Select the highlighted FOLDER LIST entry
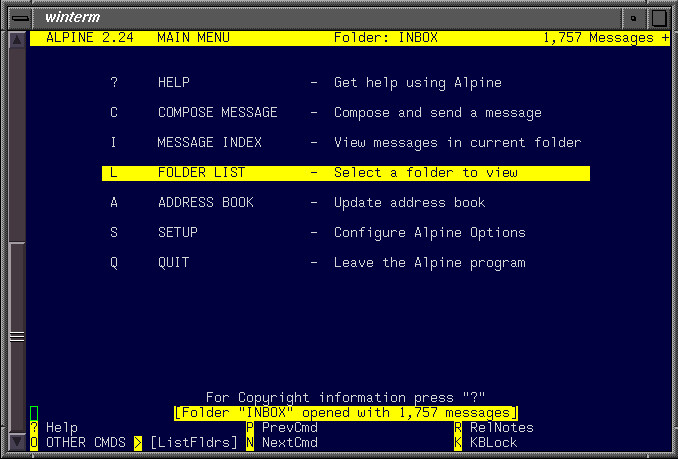This screenshot has width=678, height=459. (345, 173)
